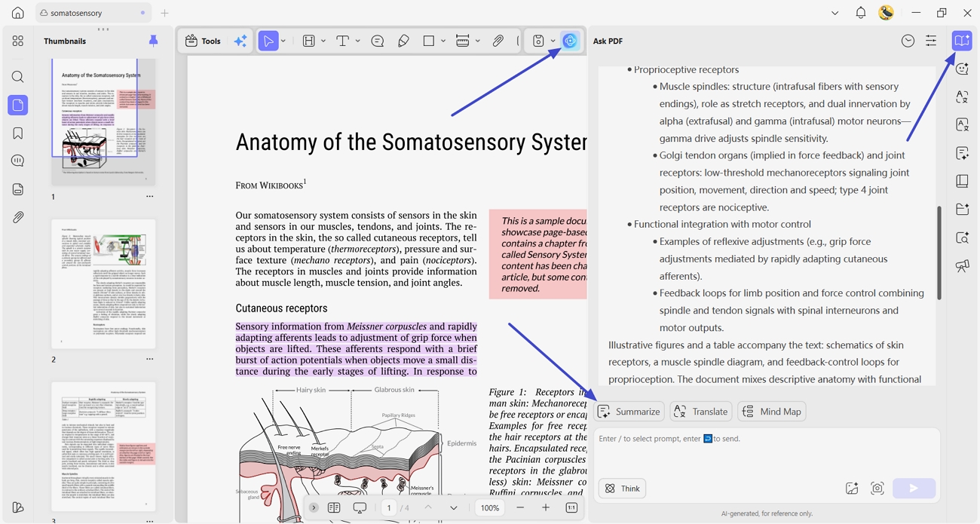Click the Summarize prompt button
This screenshot has height=524, width=980.
pyautogui.click(x=629, y=412)
